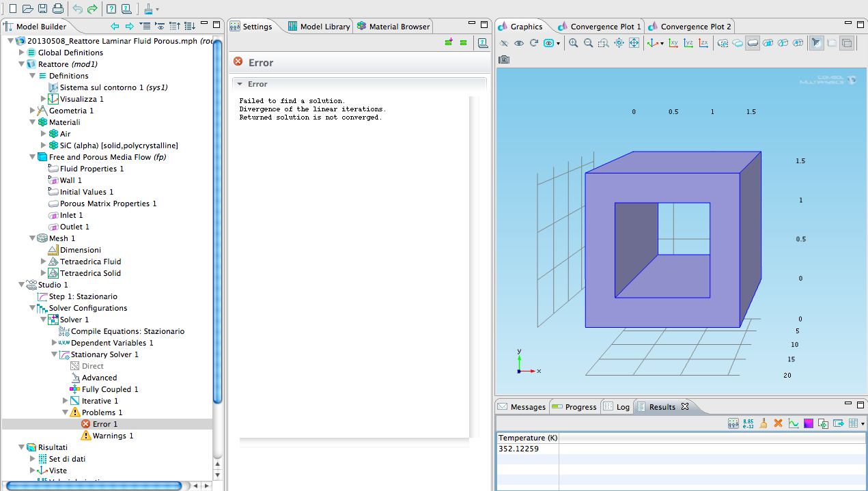This screenshot has width=868, height=491.
Task: Click the Save disk icon
Action: coord(43,9)
